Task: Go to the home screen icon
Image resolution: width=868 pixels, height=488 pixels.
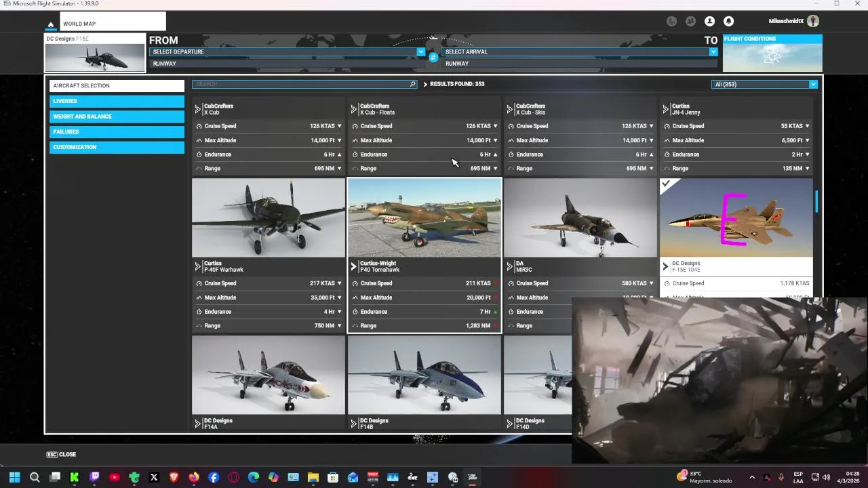Action: (50, 24)
